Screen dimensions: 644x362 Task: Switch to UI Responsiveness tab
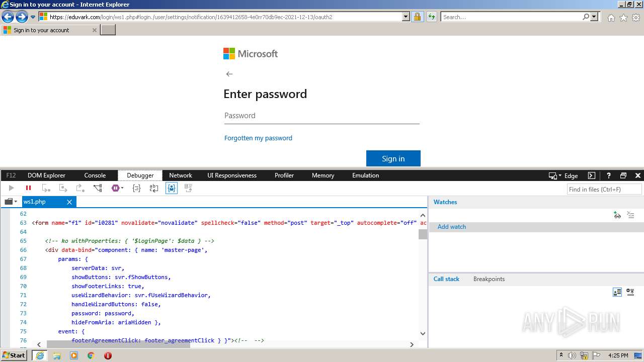pos(232,175)
